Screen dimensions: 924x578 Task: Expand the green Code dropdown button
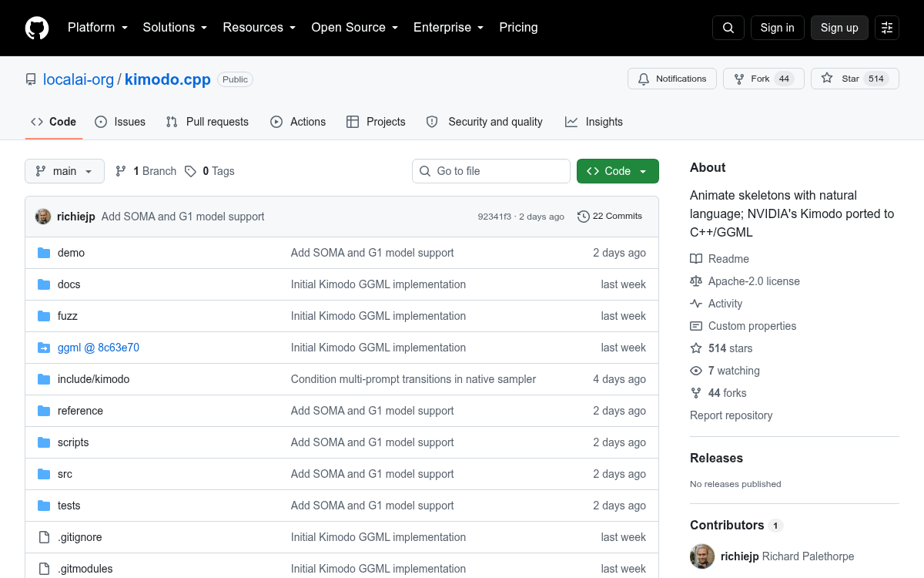pos(618,171)
